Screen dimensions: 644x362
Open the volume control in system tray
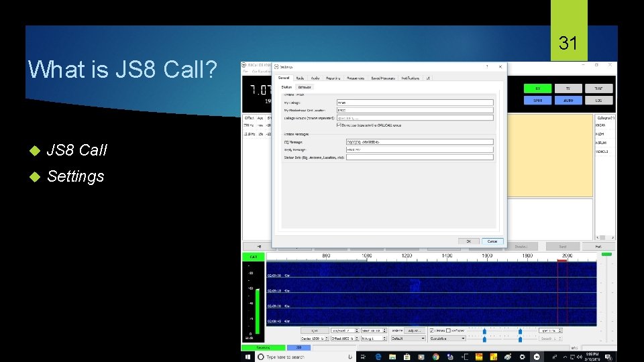click(x=579, y=357)
